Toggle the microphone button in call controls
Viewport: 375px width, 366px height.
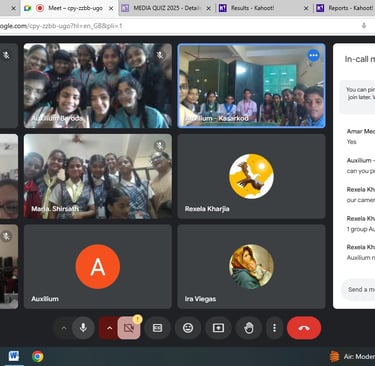(x=83, y=328)
